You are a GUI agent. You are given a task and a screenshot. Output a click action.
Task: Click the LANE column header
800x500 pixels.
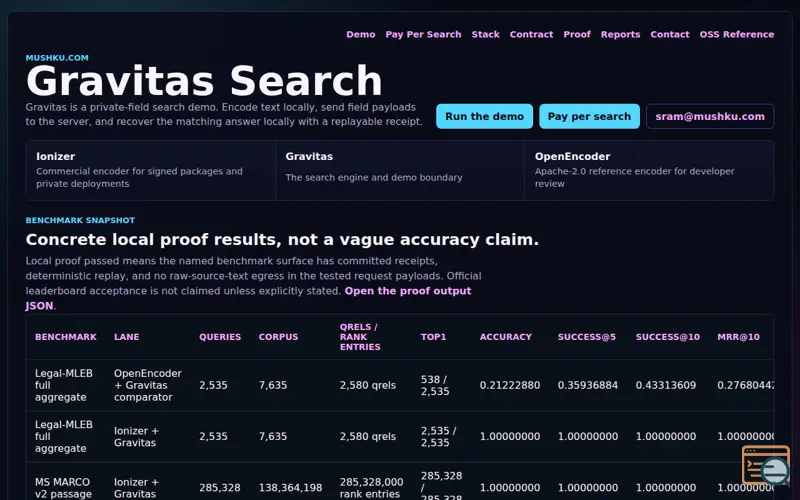(127, 337)
